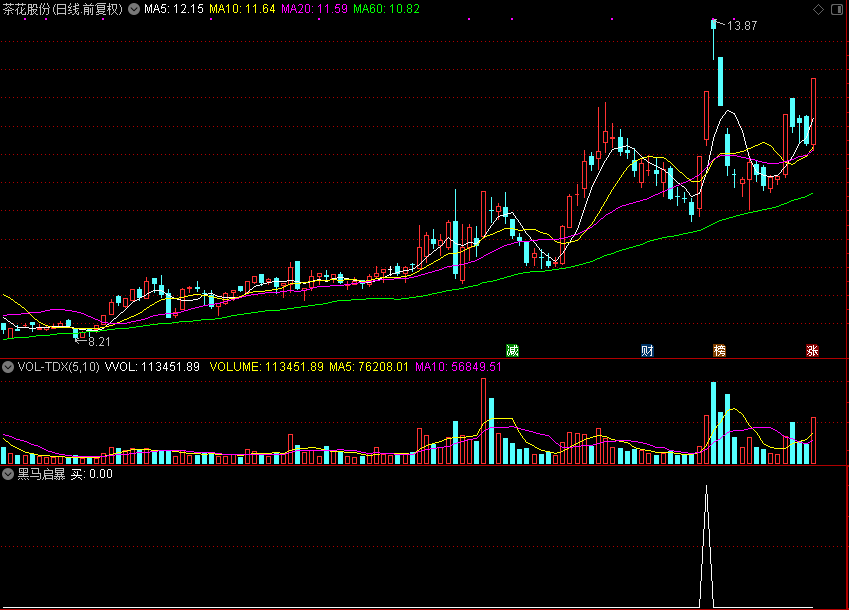The image size is (849, 610).
Task: Expand the VOL-TDX indicator menu chevron
Action: point(8,367)
